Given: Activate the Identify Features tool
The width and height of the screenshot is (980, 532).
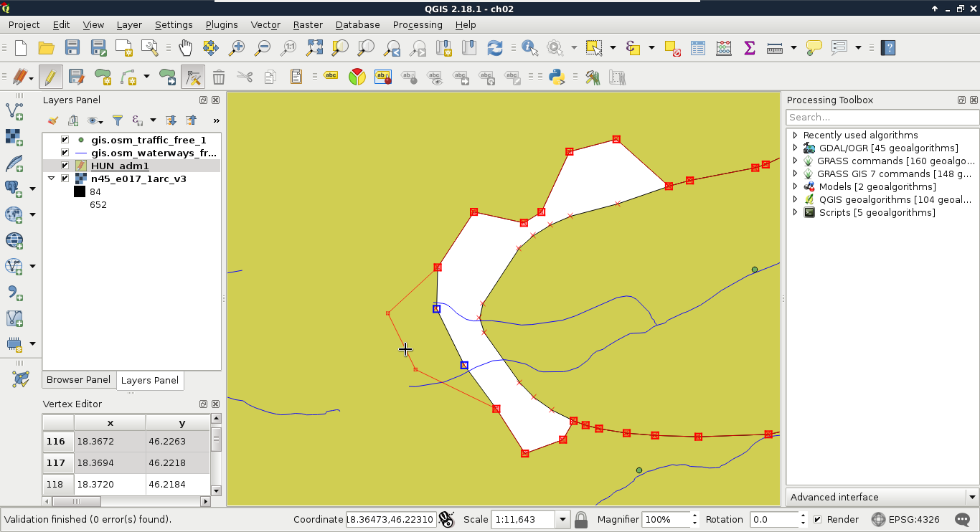Looking at the screenshot, I should [530, 48].
